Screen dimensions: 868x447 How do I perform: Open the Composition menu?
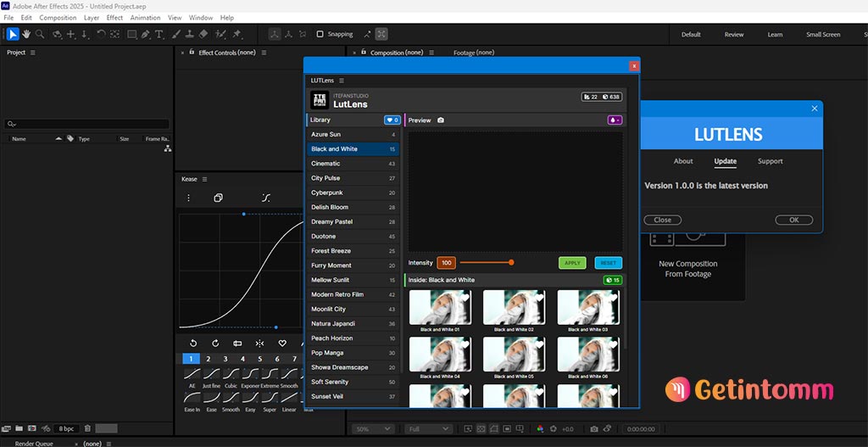click(x=58, y=18)
